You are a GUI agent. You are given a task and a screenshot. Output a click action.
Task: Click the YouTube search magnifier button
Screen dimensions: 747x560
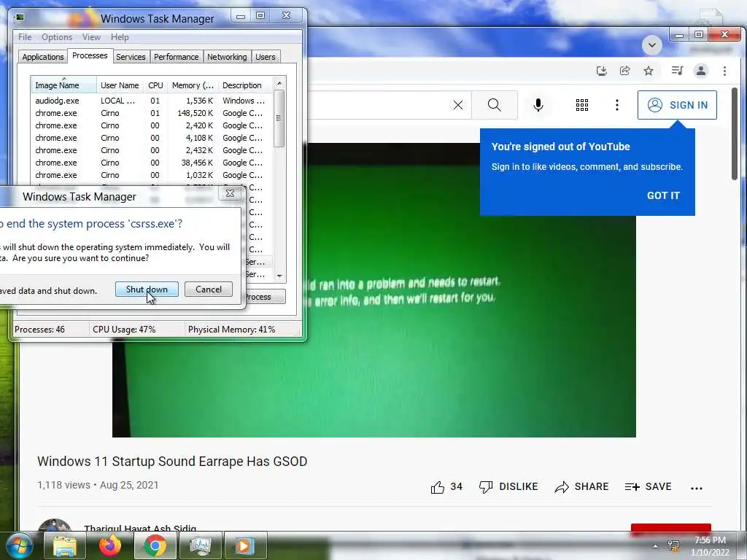tap(495, 105)
